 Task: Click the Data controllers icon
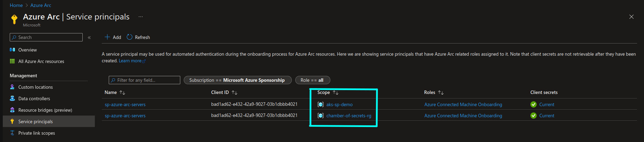[13, 98]
